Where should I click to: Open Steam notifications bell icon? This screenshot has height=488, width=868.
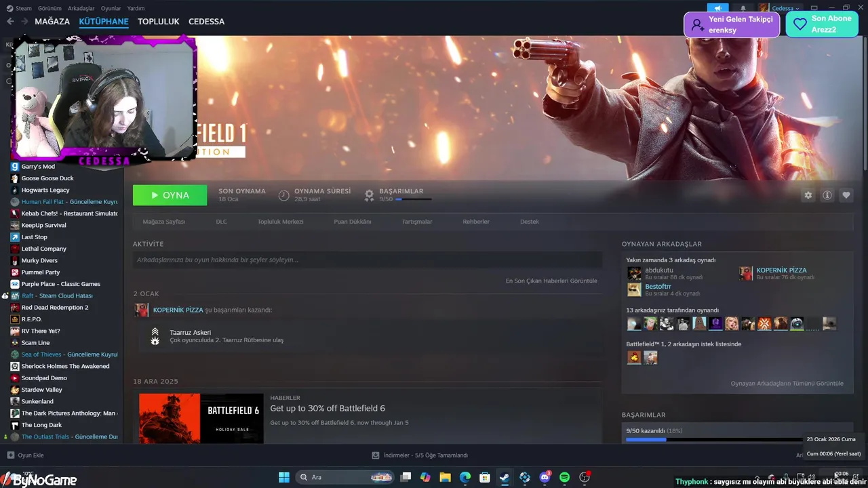743,8
